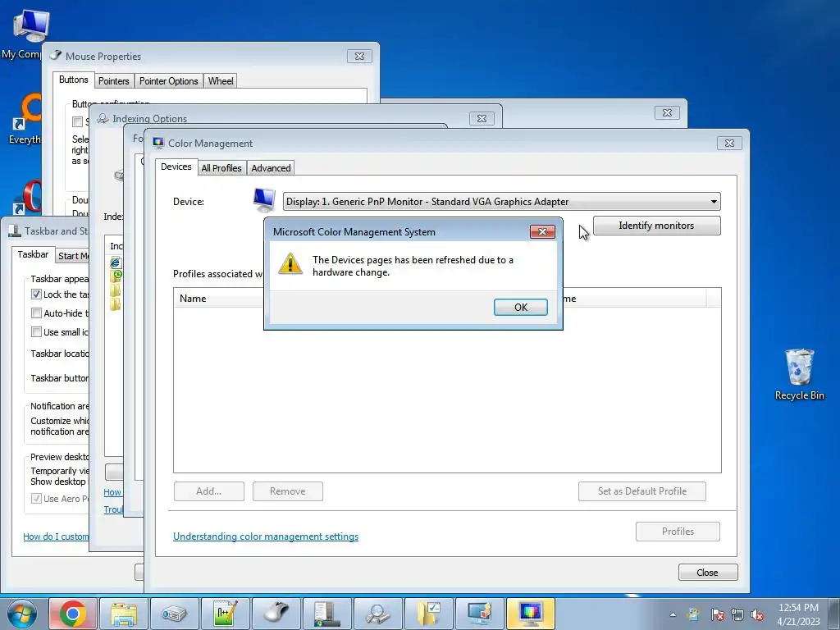Click How do I customize link
The width and height of the screenshot is (840, 630).
click(57, 536)
